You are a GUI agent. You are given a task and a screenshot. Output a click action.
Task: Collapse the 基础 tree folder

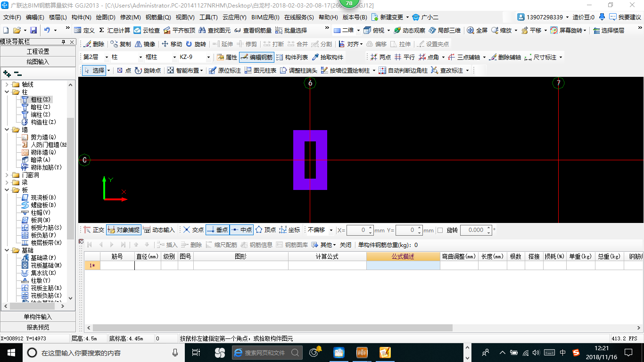[7, 250]
